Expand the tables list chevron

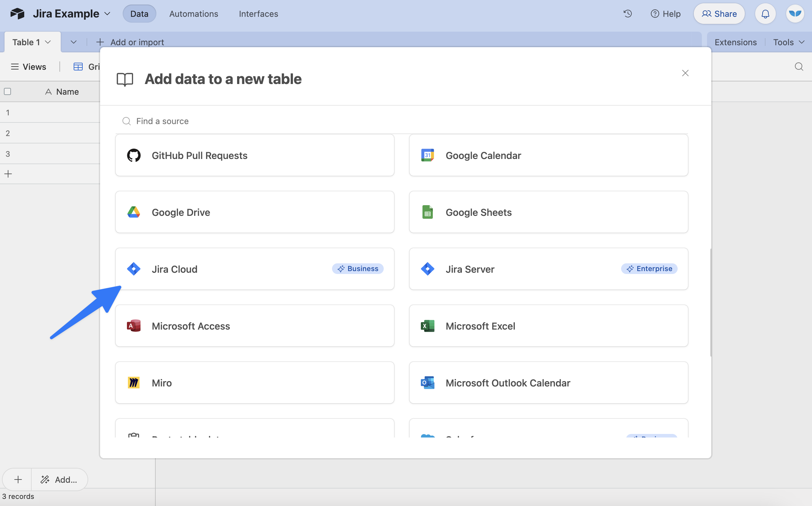(x=74, y=42)
